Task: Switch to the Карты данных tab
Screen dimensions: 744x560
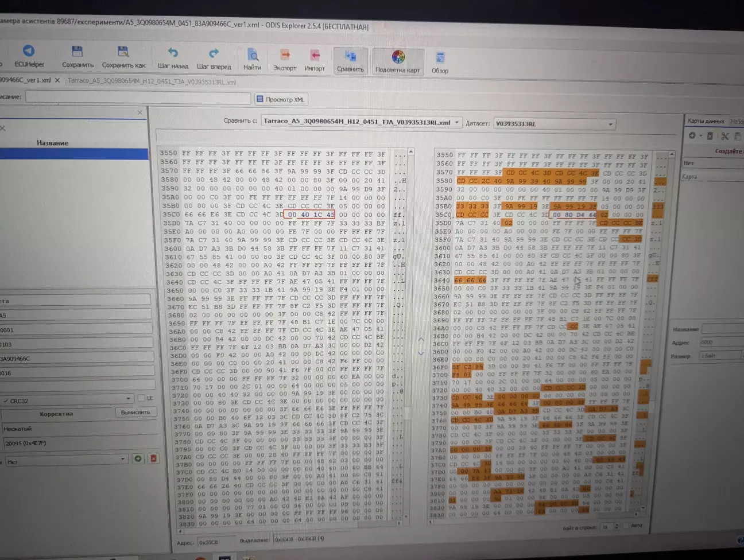Action: point(706,121)
